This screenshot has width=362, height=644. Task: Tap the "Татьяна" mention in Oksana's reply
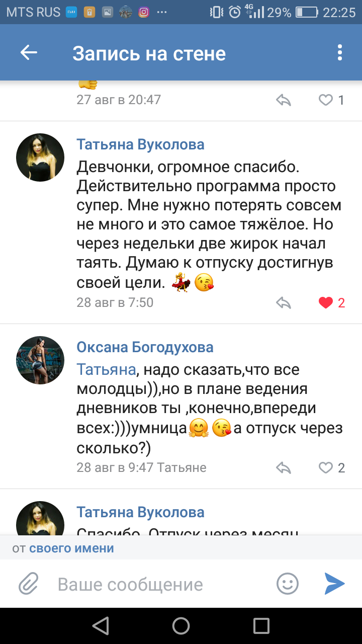pos(106,370)
